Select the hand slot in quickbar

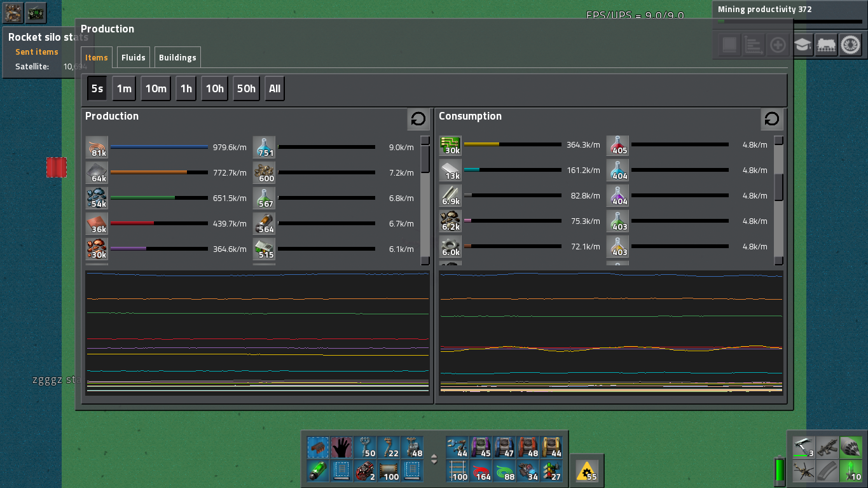[342, 447]
